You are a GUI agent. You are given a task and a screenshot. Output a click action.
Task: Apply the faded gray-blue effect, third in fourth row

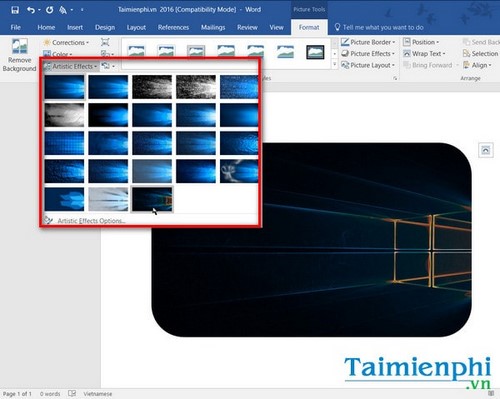pos(152,171)
